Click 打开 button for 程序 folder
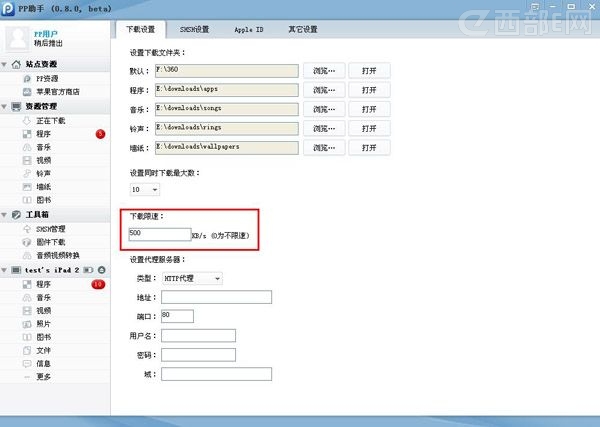Image resolution: width=600 pixels, height=427 pixels. pos(369,90)
